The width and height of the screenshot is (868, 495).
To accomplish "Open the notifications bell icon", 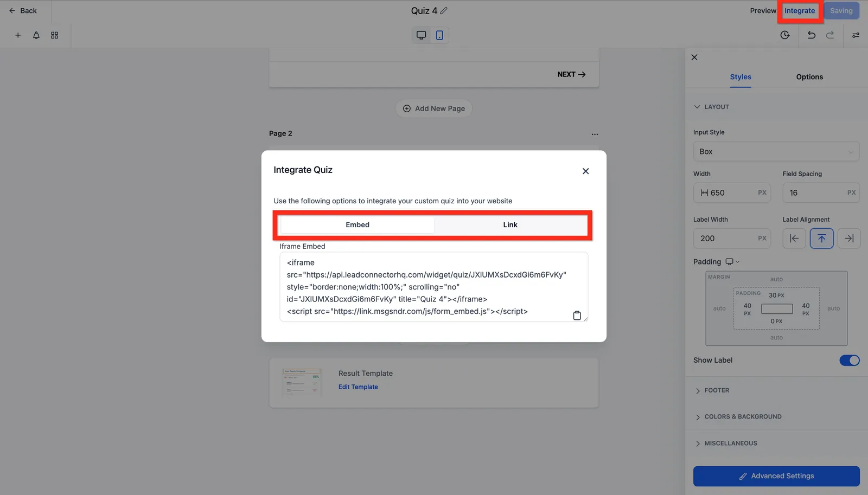I will click(x=36, y=35).
